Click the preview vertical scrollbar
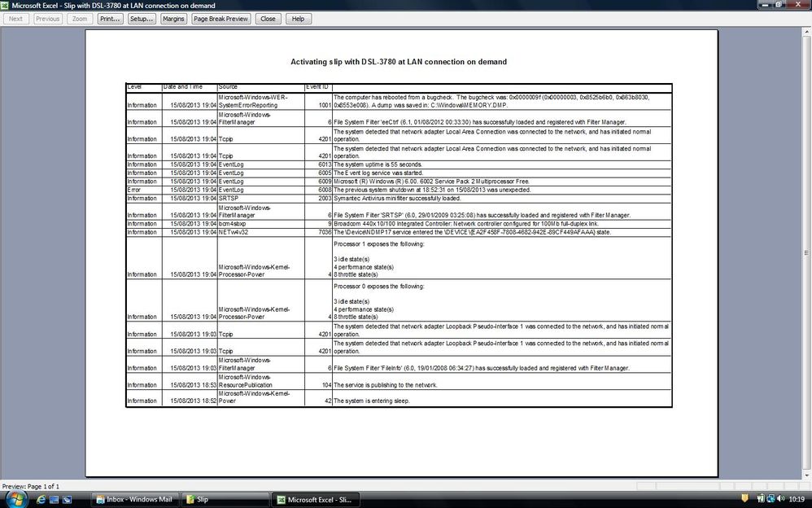Viewport: 812px width, 508px height. tap(806, 253)
